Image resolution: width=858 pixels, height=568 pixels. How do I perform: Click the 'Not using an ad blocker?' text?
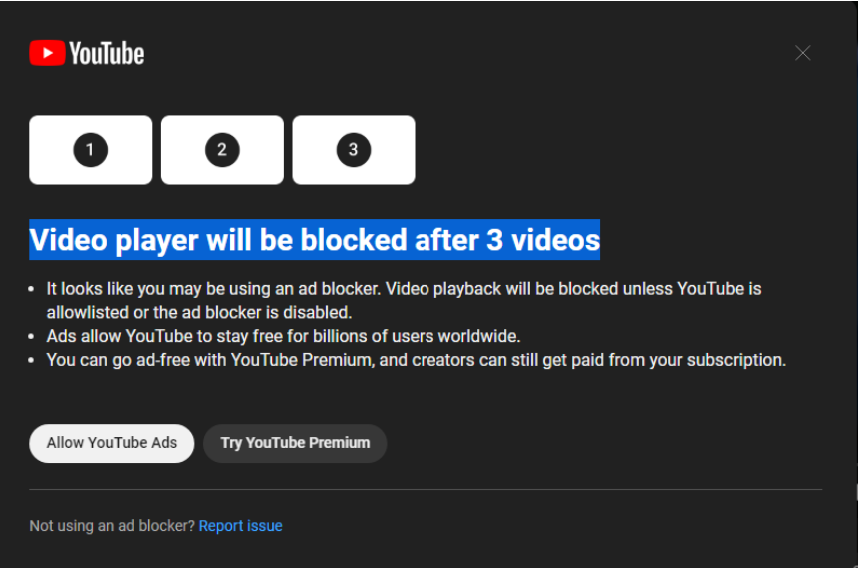(112, 526)
